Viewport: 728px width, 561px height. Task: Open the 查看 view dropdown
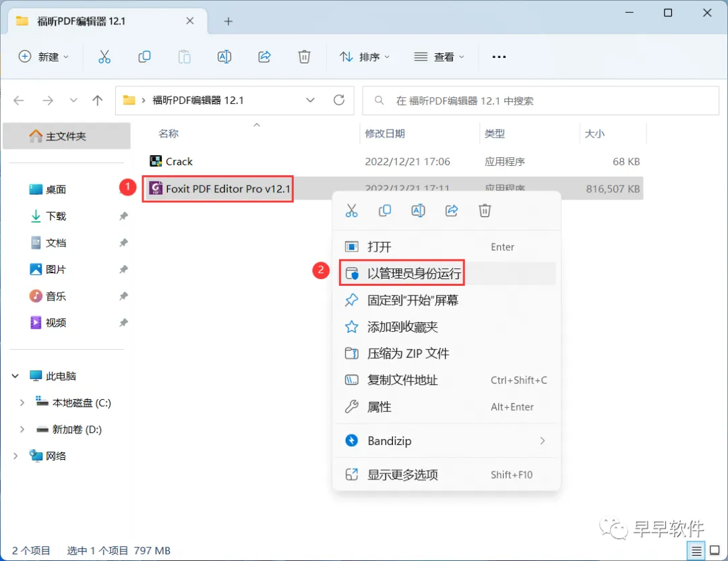[x=439, y=57]
